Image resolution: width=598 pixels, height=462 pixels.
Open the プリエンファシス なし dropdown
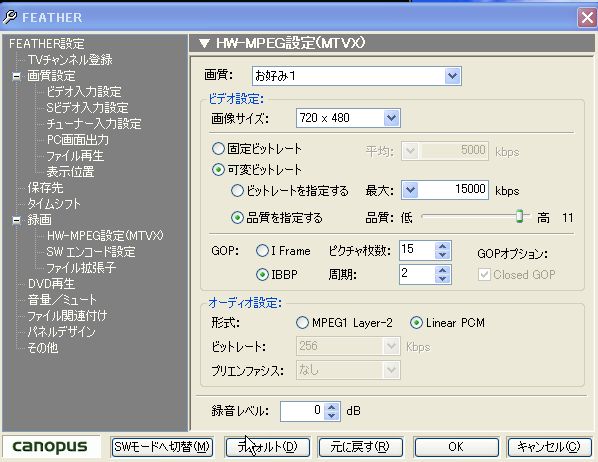[391, 370]
